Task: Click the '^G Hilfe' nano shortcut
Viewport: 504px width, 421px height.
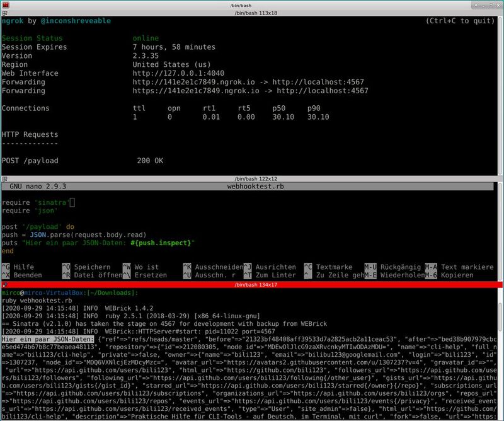Action: click(x=18, y=267)
